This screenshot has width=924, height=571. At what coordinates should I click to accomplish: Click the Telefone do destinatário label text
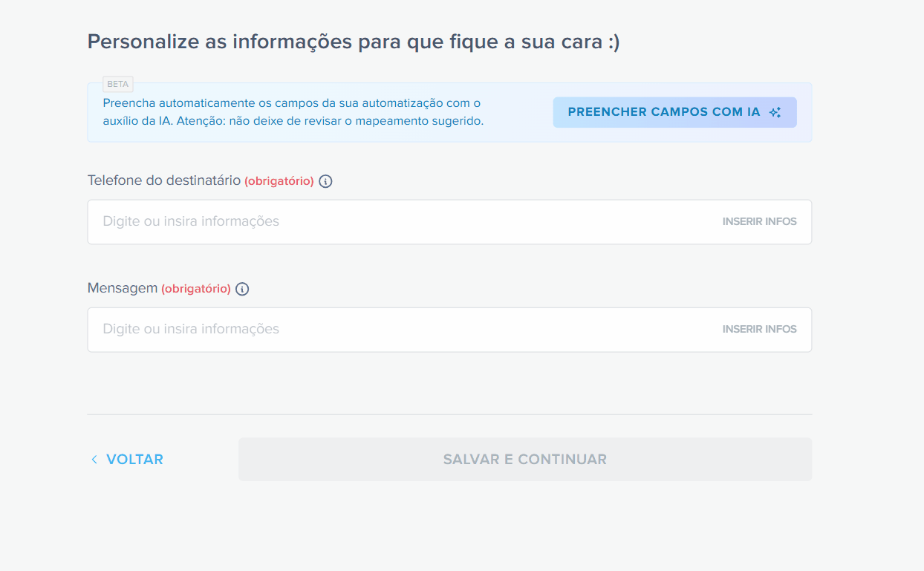(164, 180)
